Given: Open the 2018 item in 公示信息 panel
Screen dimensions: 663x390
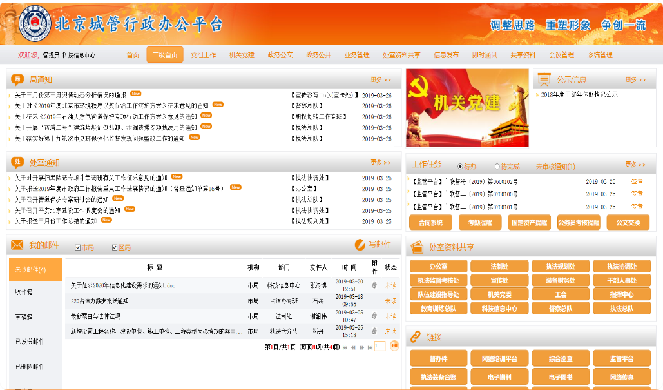Looking at the screenshot, I should click(x=579, y=94).
